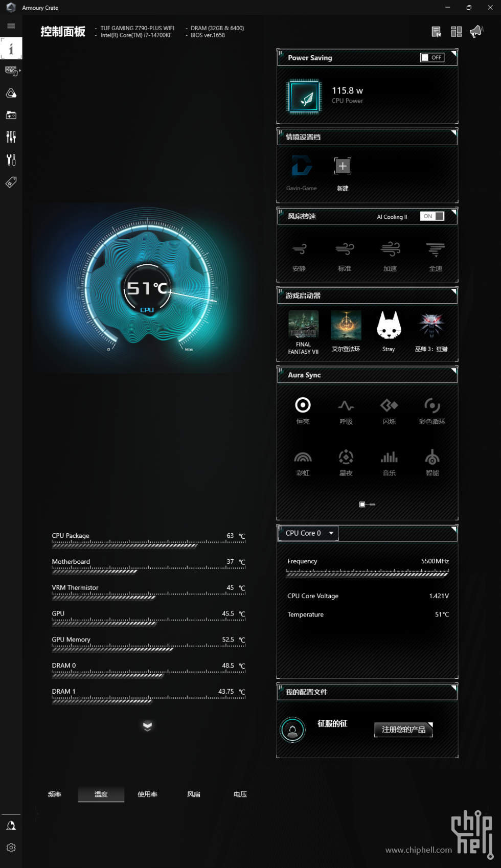
Task: Click the CPU Core 0 Frequency bar
Action: click(368, 575)
